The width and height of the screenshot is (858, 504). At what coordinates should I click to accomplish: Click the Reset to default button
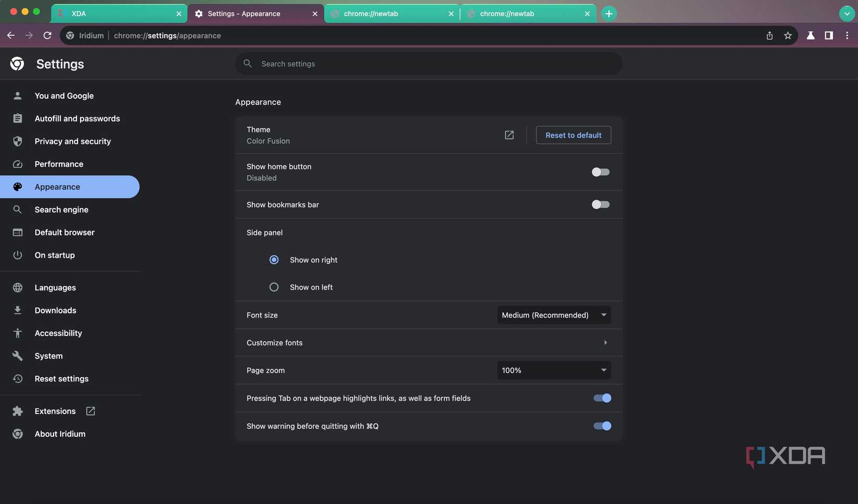(x=574, y=135)
